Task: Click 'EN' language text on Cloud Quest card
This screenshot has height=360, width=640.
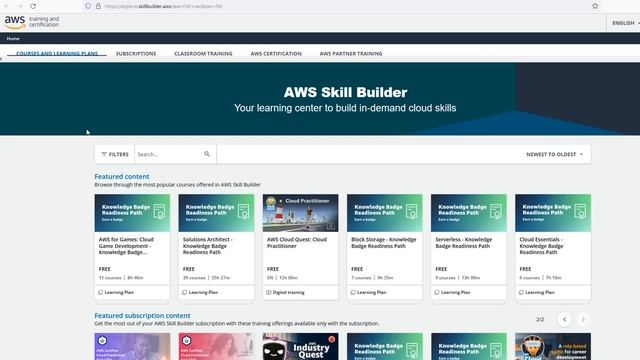Action: tap(270, 278)
